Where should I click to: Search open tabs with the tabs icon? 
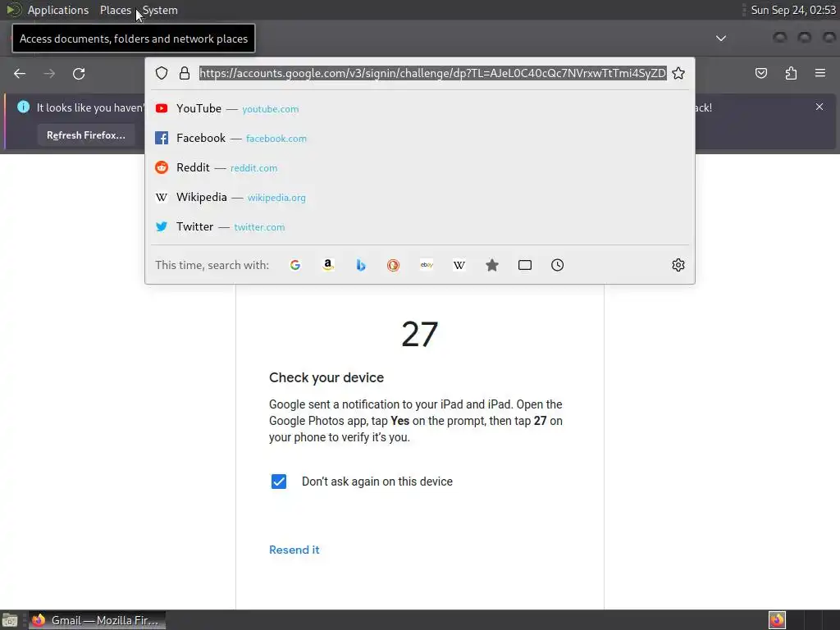pos(525,265)
